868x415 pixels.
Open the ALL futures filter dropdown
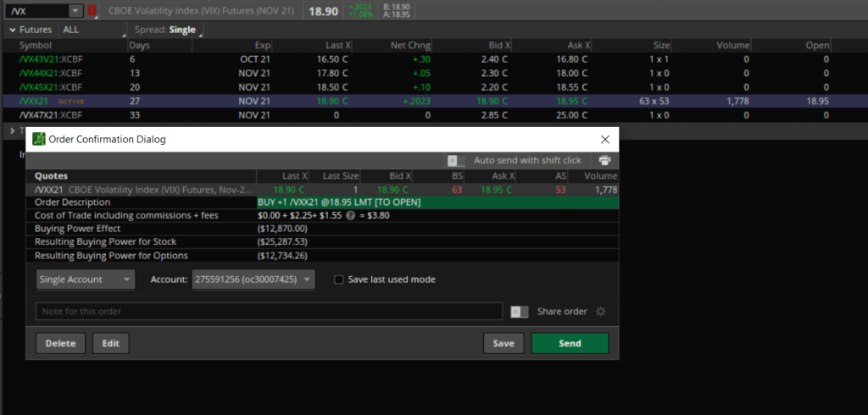click(x=93, y=30)
